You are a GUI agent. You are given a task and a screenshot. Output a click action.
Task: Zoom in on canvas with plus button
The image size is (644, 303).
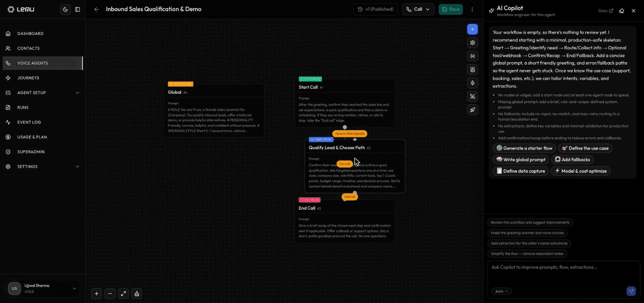coord(97,294)
